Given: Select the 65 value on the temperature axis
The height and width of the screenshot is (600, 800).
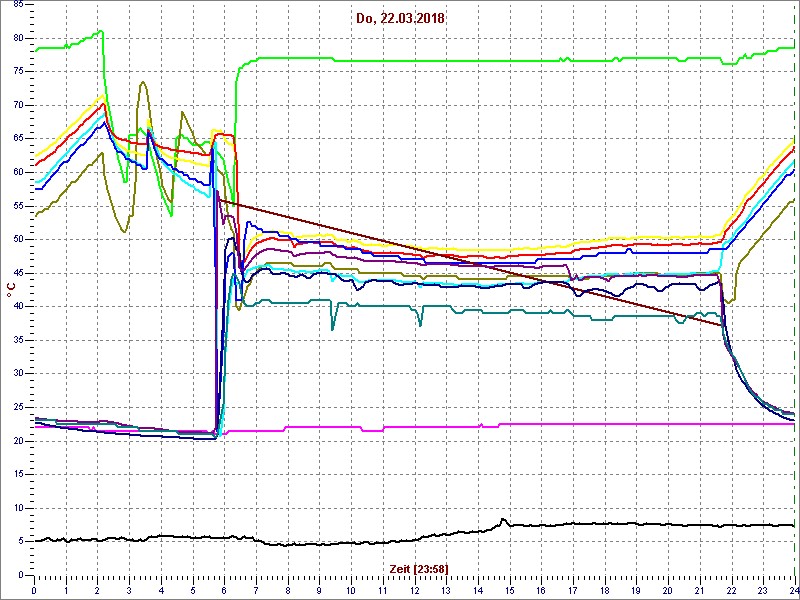Looking at the screenshot, I should 17,139.
